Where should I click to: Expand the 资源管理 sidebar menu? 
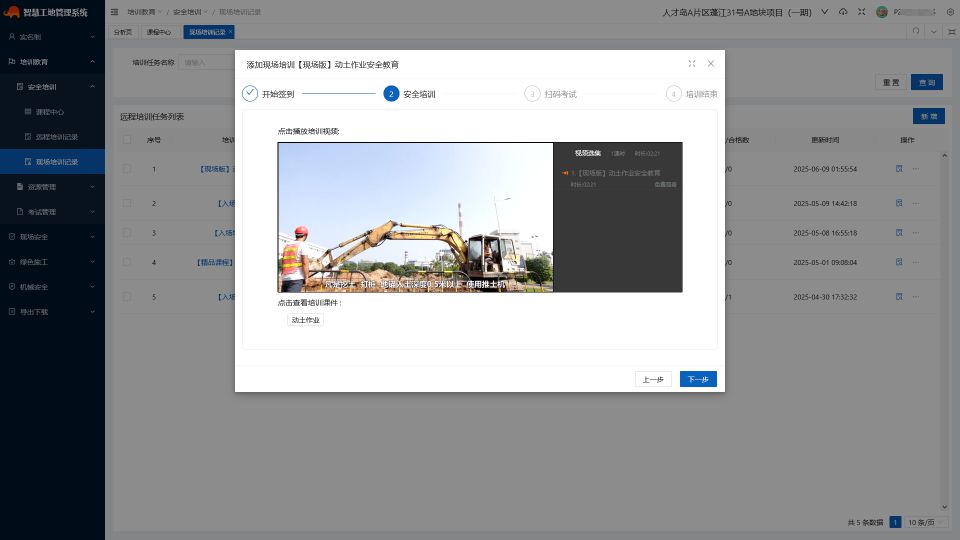click(52, 187)
